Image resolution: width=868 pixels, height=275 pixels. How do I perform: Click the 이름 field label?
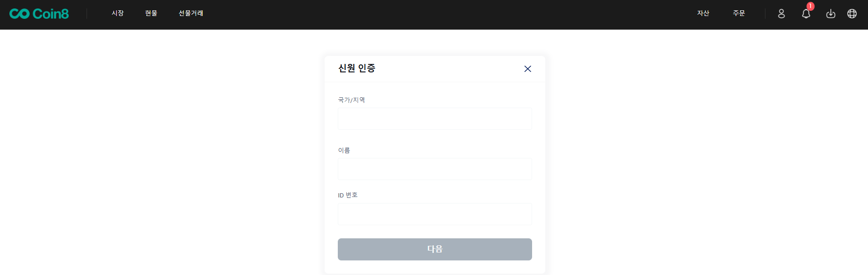(x=344, y=150)
